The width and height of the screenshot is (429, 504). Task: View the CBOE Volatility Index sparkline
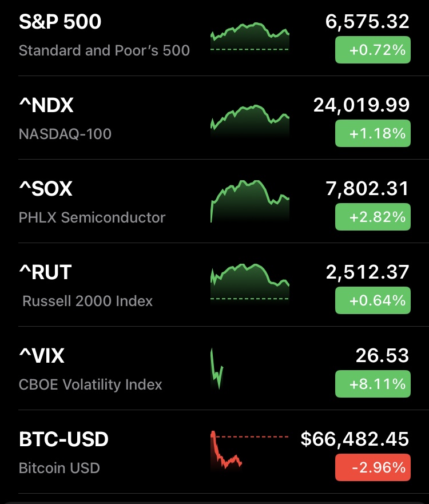[x=217, y=370]
